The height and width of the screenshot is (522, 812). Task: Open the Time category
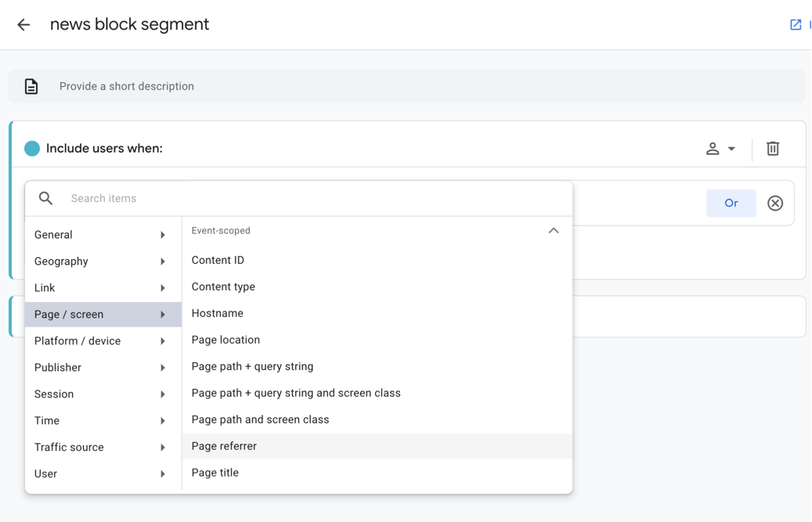[103, 420]
